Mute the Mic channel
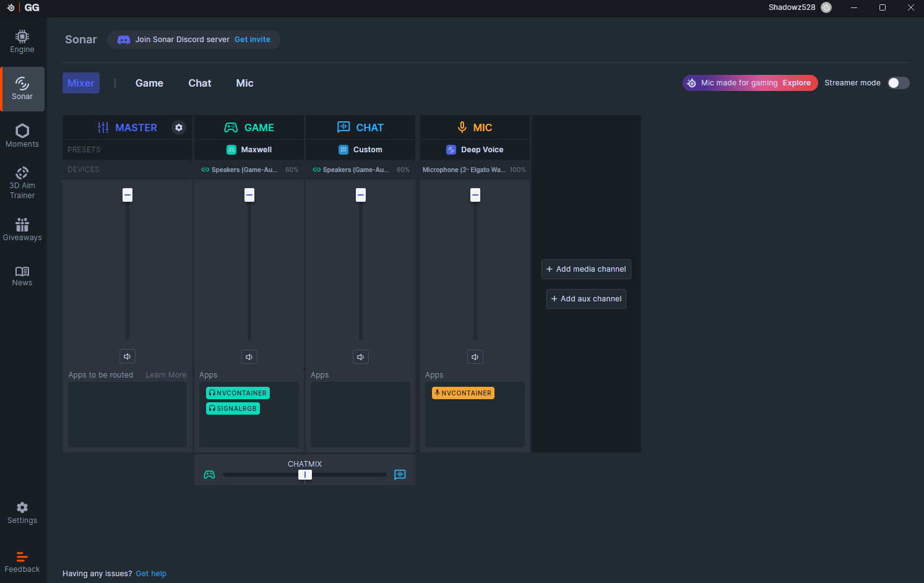924x583 pixels. pos(475,357)
